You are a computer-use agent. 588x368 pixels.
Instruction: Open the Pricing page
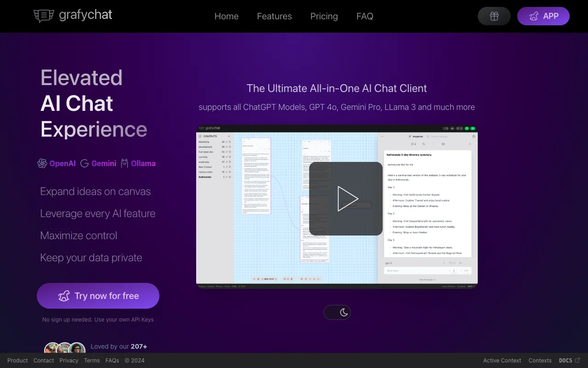point(324,16)
